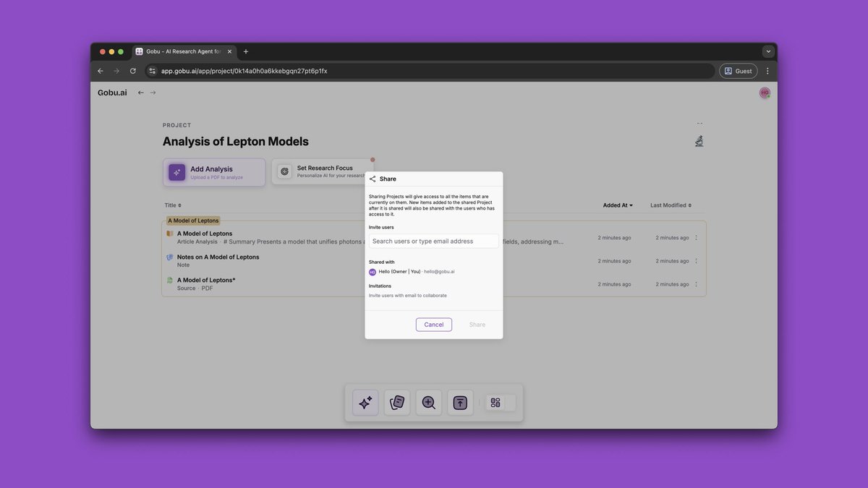Go forward using the app forward arrow

153,93
